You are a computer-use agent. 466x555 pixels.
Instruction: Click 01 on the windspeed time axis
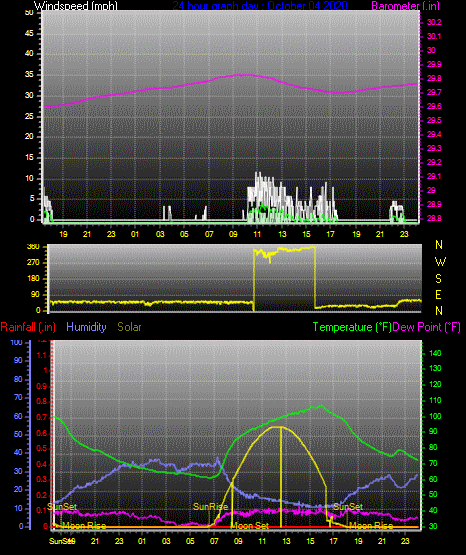tap(135, 234)
